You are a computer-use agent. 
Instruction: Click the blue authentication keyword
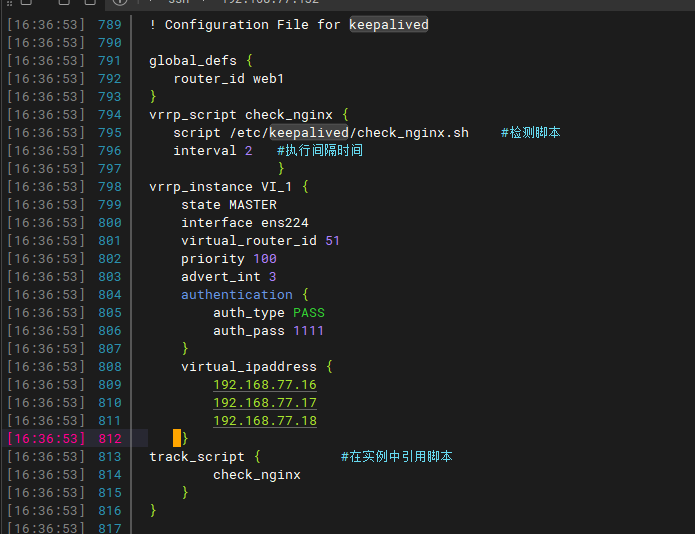(x=237, y=295)
